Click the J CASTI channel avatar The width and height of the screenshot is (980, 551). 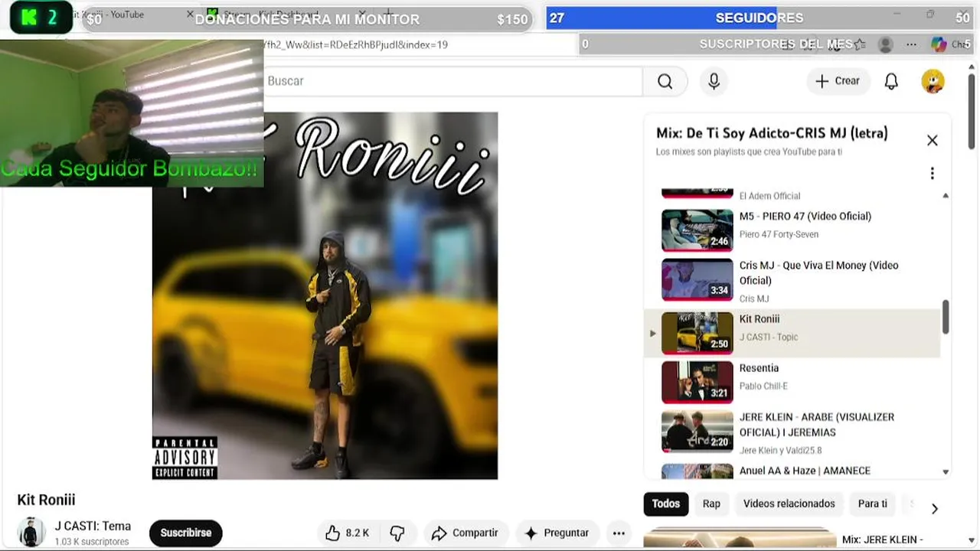click(x=31, y=533)
